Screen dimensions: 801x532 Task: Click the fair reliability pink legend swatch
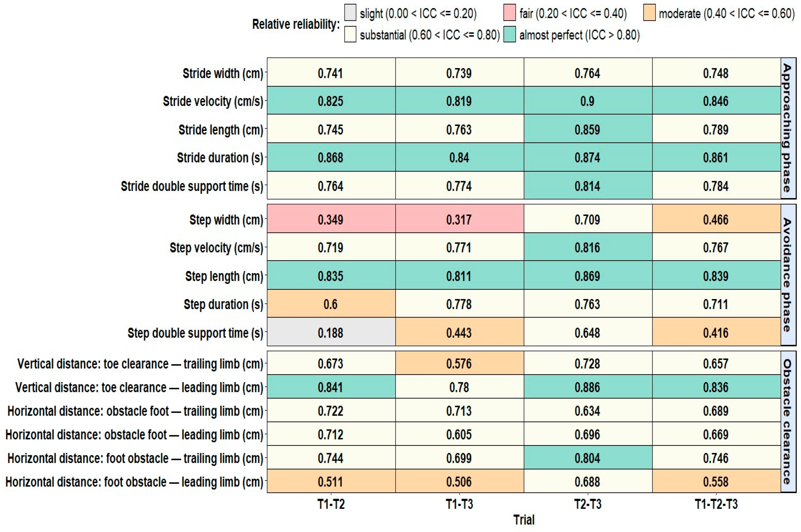coord(509,13)
